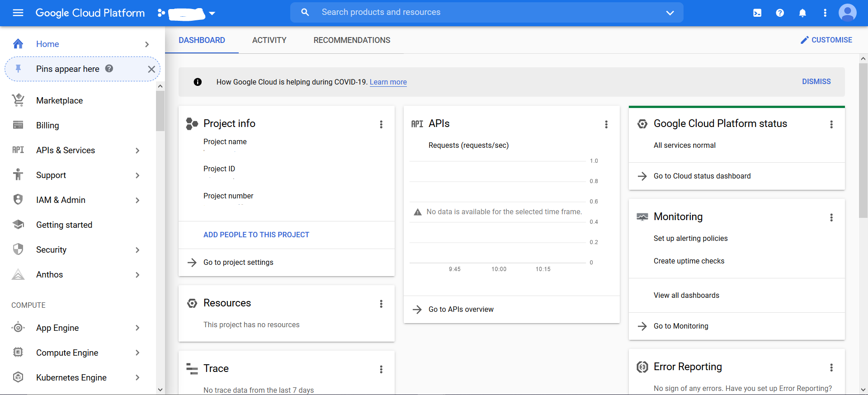Go to APIs overview
Screen dimensions: 868x395
pos(461,309)
